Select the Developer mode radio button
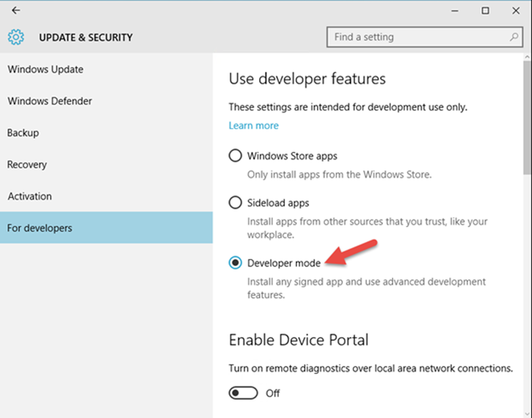Image resolution: width=532 pixels, height=418 pixels. 235,263
